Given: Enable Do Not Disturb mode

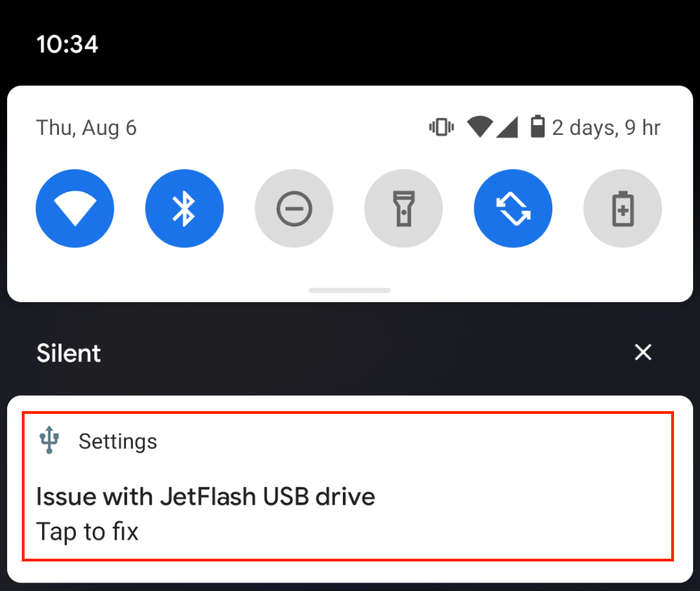Looking at the screenshot, I should coord(294,209).
